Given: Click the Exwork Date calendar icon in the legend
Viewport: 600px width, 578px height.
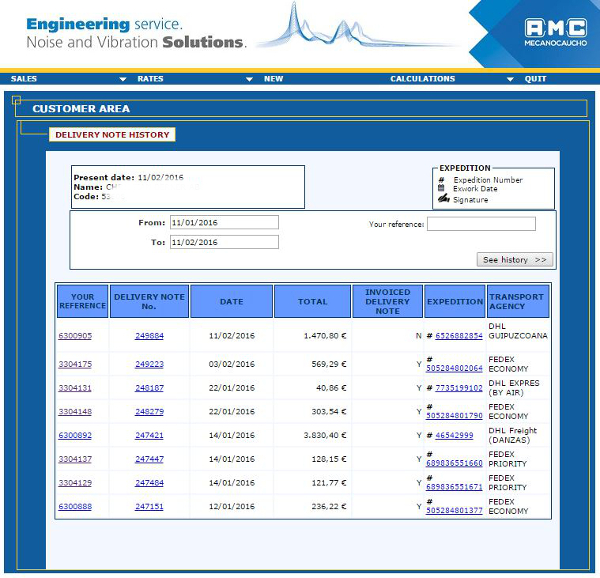Looking at the screenshot, I should click(x=441, y=188).
